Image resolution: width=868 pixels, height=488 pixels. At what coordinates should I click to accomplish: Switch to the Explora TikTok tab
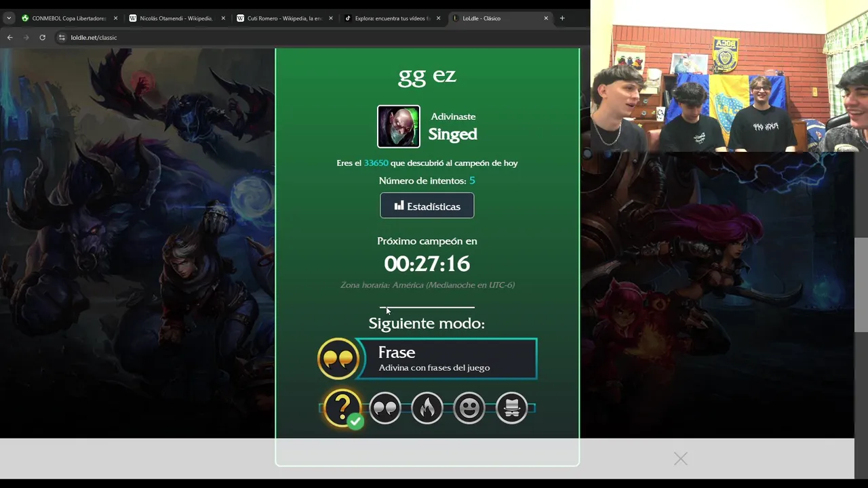(392, 18)
